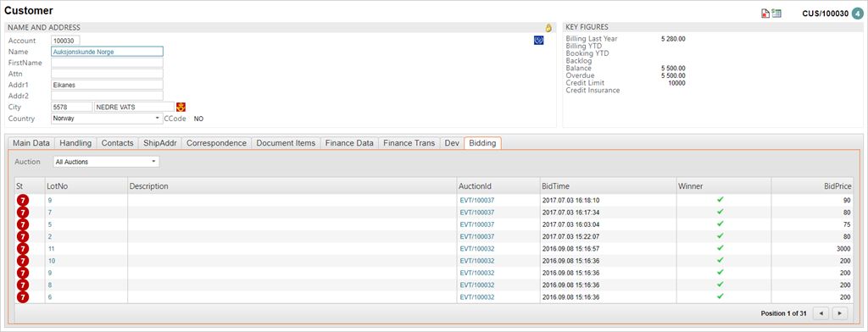Click the postal code field 5578

click(71, 107)
